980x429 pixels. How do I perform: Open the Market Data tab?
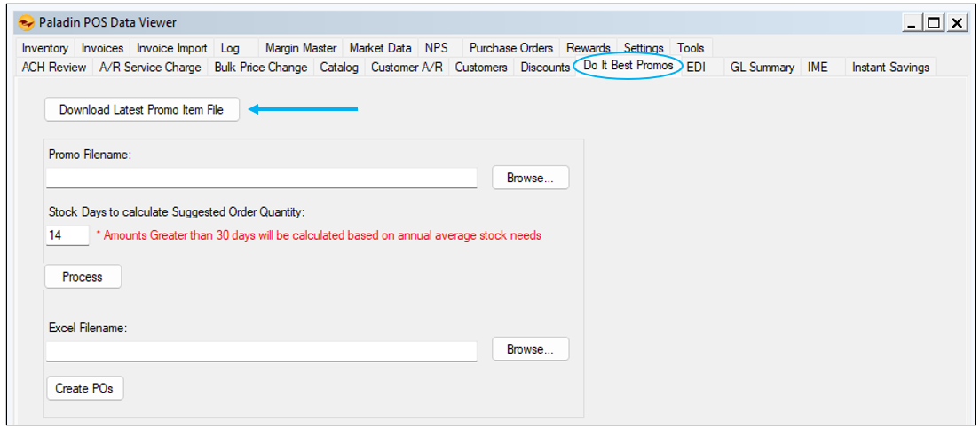coord(380,48)
